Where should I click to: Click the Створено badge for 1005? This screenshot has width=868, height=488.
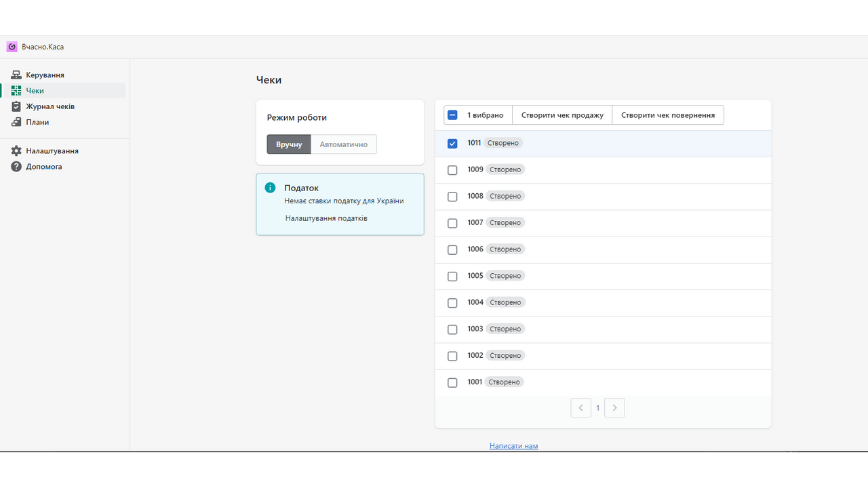tap(505, 276)
